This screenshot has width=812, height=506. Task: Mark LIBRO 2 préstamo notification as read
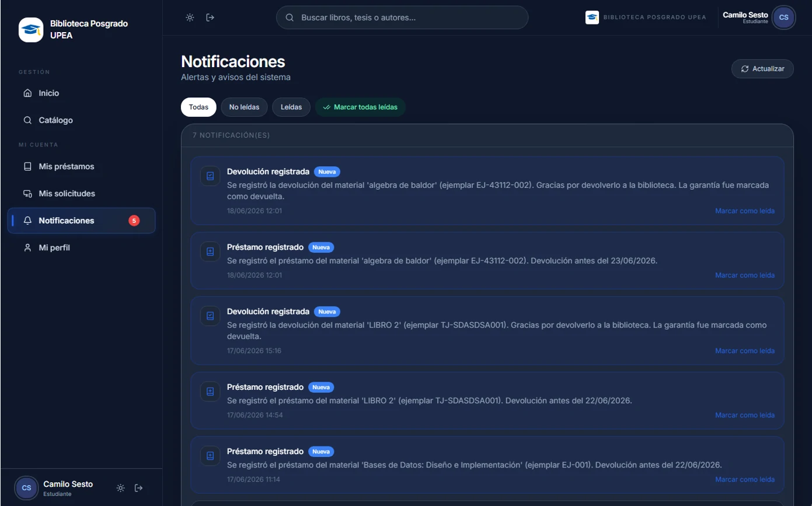(745, 415)
